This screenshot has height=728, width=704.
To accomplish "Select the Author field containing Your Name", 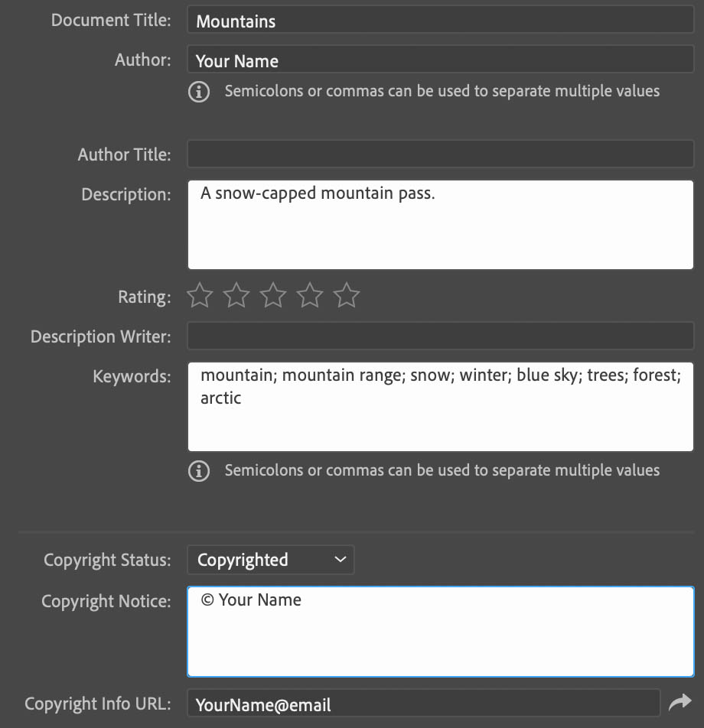I will pos(440,59).
